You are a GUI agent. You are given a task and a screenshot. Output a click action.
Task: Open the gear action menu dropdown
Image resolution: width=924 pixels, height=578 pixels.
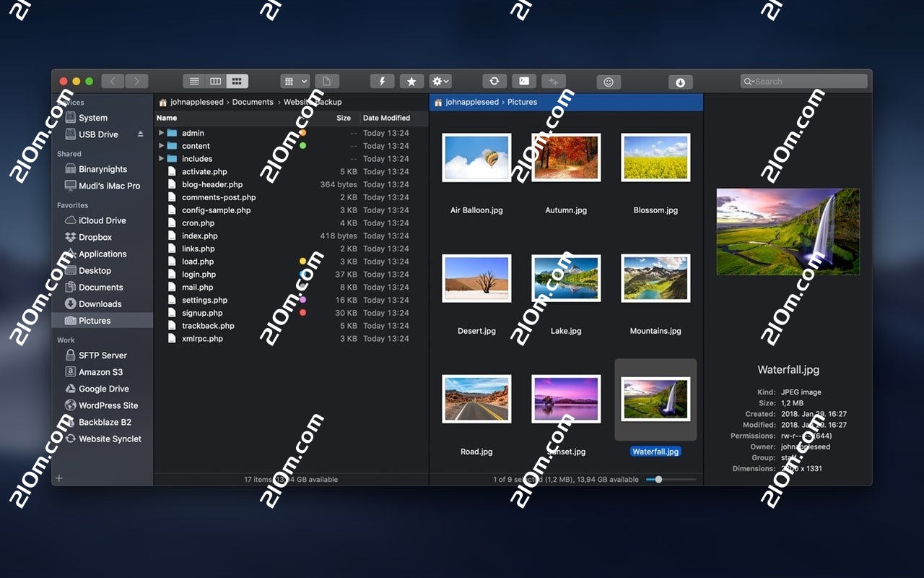[440, 82]
